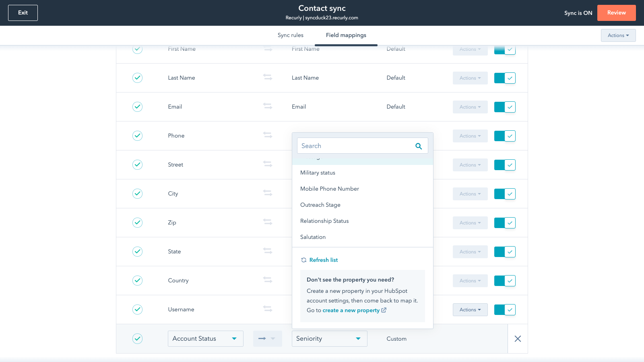Click the green check icon beside Email
The height and width of the screenshot is (362, 644).
point(138,107)
